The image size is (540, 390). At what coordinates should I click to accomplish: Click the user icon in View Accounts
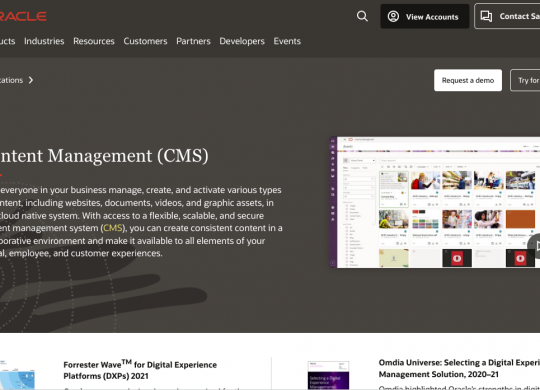pos(393,16)
